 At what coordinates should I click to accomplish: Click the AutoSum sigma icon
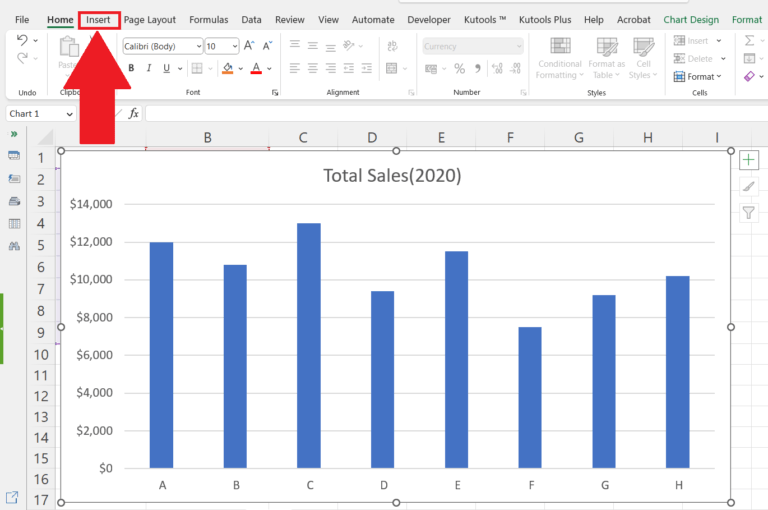click(x=749, y=40)
